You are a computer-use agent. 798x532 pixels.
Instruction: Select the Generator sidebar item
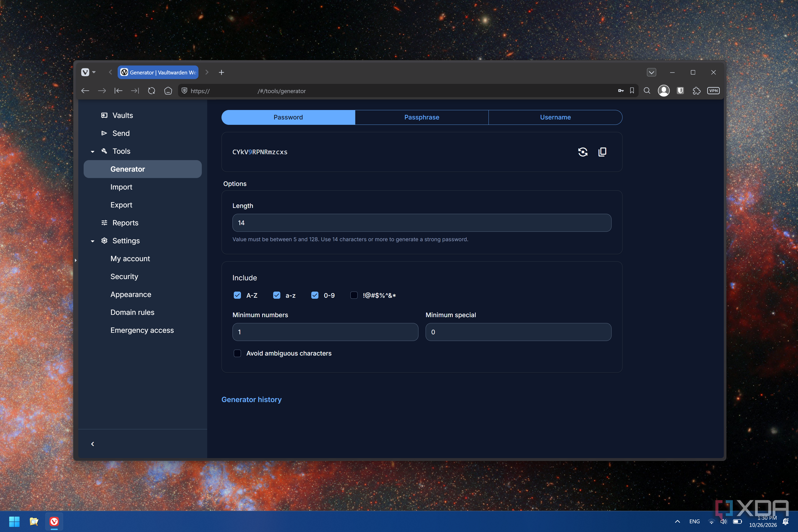142,169
